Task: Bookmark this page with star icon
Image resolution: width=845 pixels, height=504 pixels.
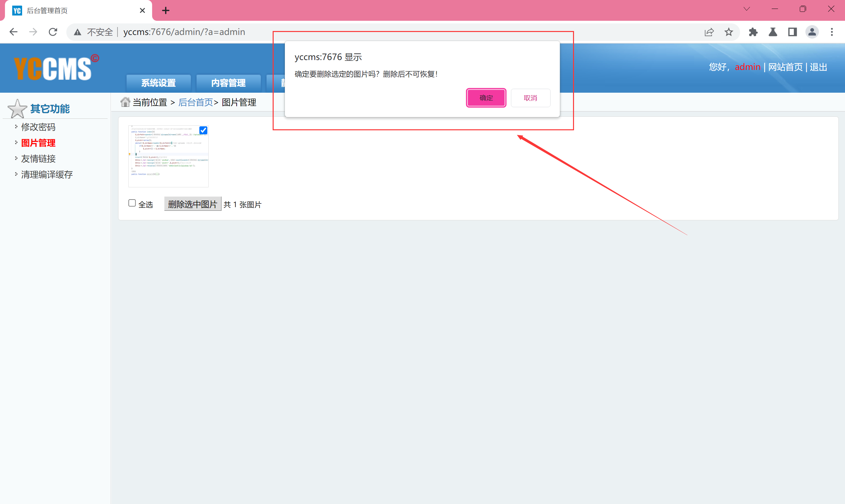Action: (728, 32)
